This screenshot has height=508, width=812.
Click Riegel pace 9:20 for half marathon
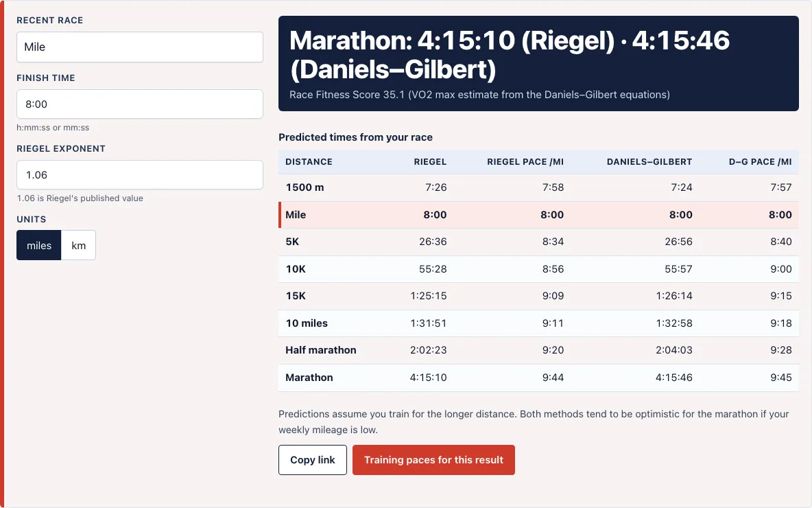[553, 350]
